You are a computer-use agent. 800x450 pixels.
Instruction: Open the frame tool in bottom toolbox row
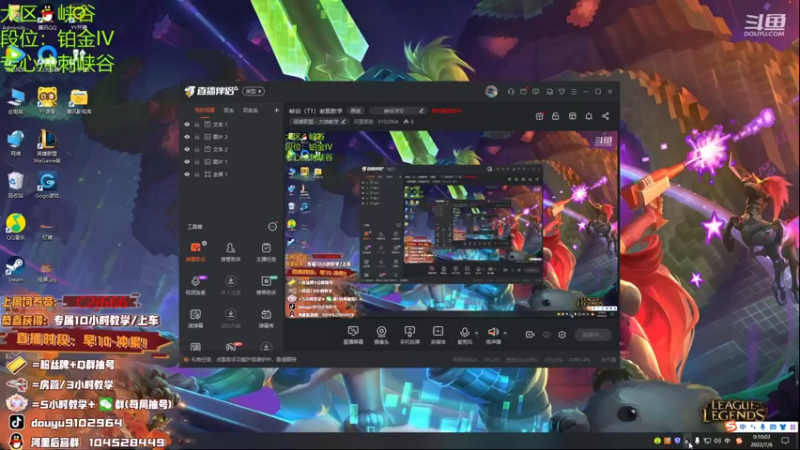click(x=195, y=347)
